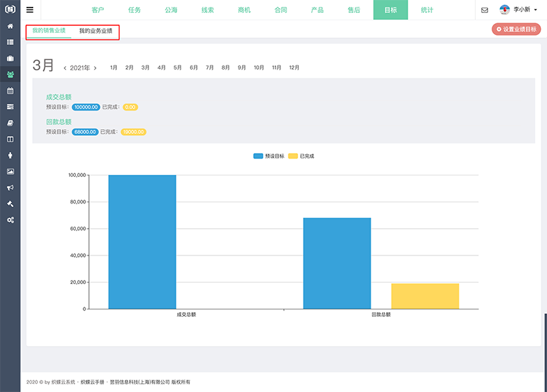Go to next year arrow

click(95, 68)
